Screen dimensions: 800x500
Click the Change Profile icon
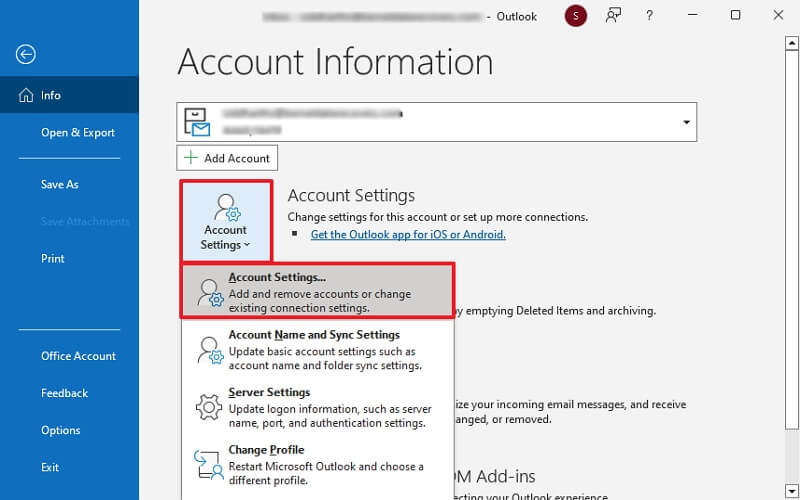(209, 465)
